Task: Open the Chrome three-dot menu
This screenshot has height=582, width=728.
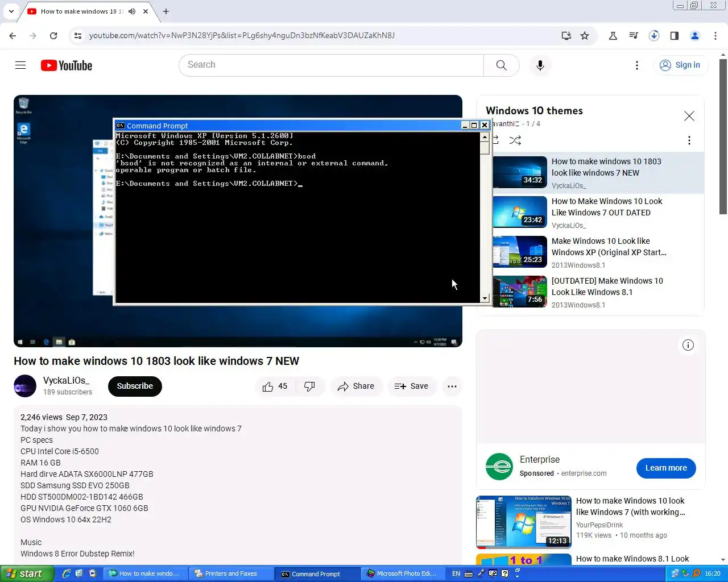Action: tap(715, 35)
